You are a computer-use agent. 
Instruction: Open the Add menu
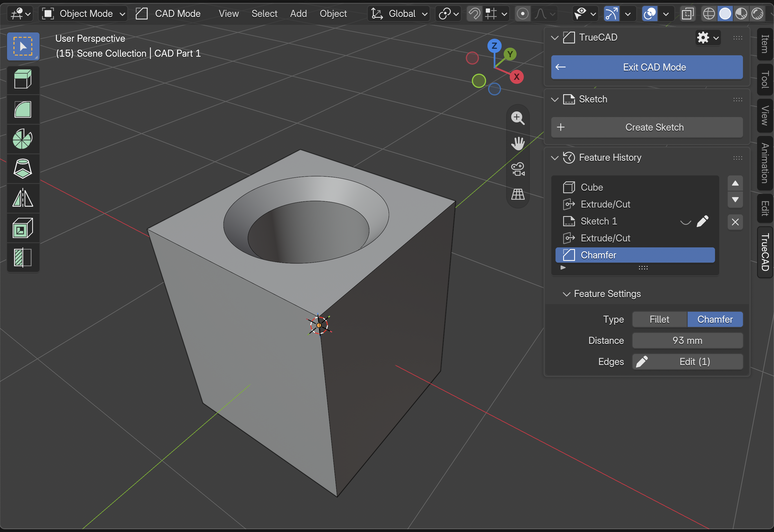tap(298, 14)
